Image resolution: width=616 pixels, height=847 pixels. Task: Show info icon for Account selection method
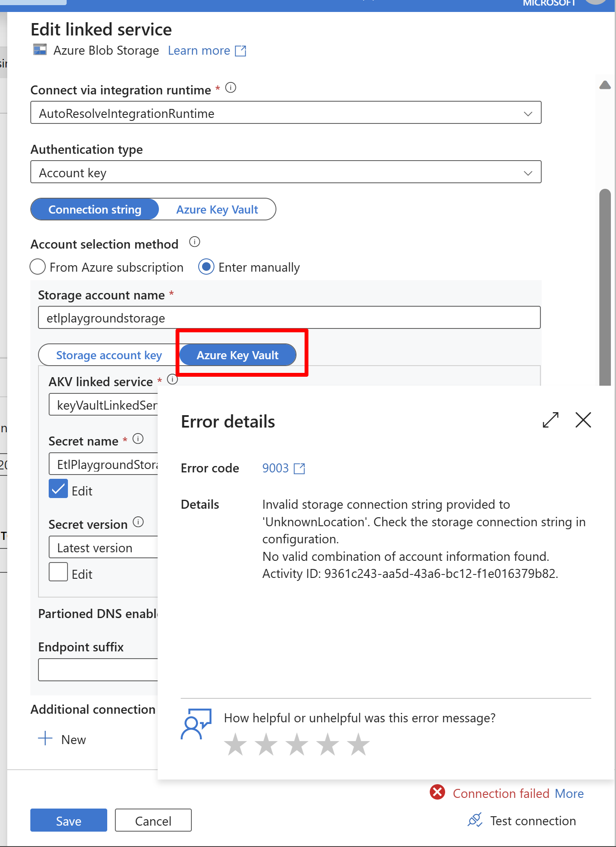195,242
